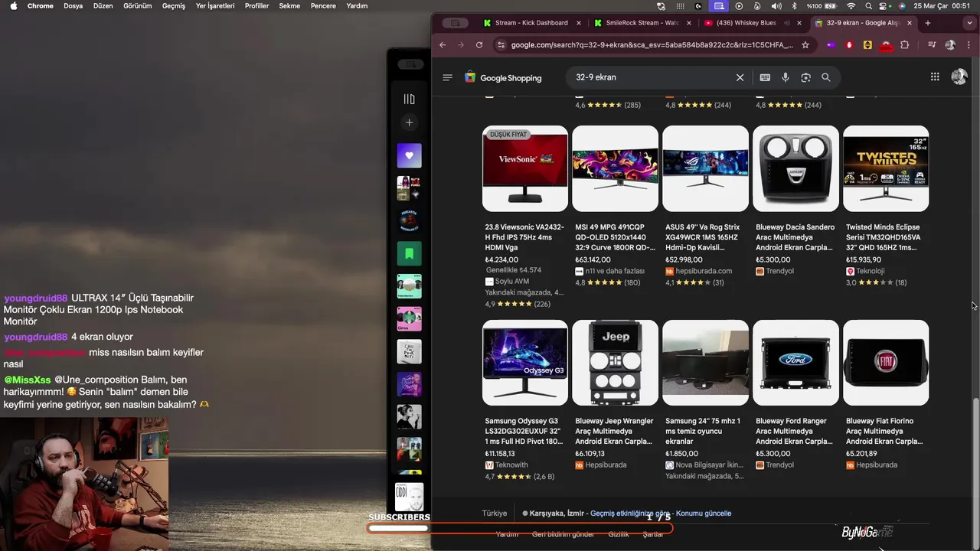Click the Google Shopping logo
This screenshot has width=980, height=551.
(x=503, y=77)
